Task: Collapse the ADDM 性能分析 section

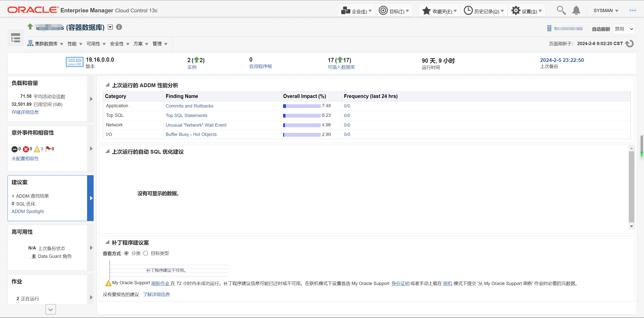Action: pyautogui.click(x=107, y=85)
